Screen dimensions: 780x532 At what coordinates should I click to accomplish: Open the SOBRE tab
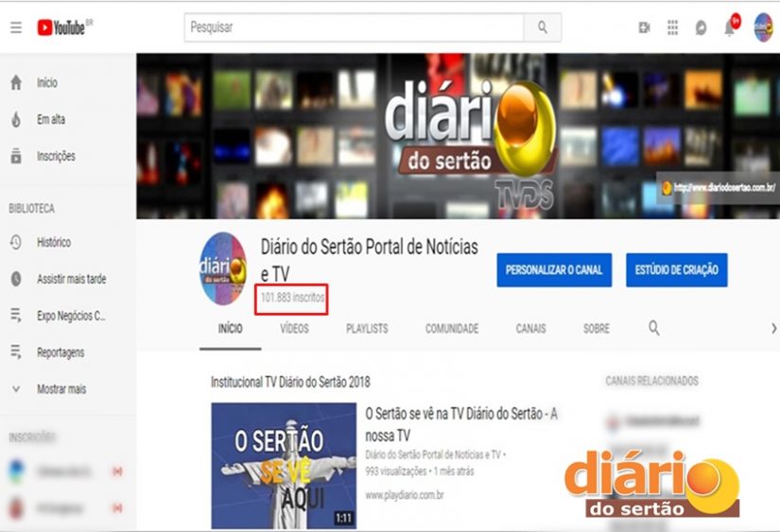tap(596, 329)
